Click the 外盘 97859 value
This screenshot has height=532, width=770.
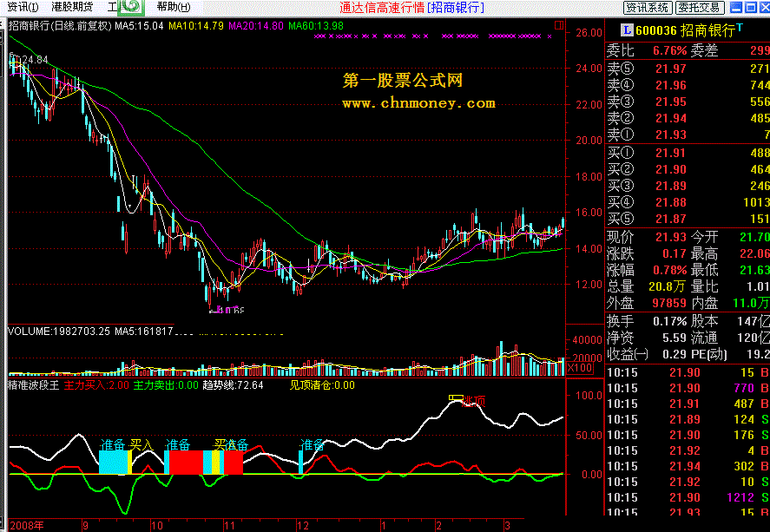668,303
